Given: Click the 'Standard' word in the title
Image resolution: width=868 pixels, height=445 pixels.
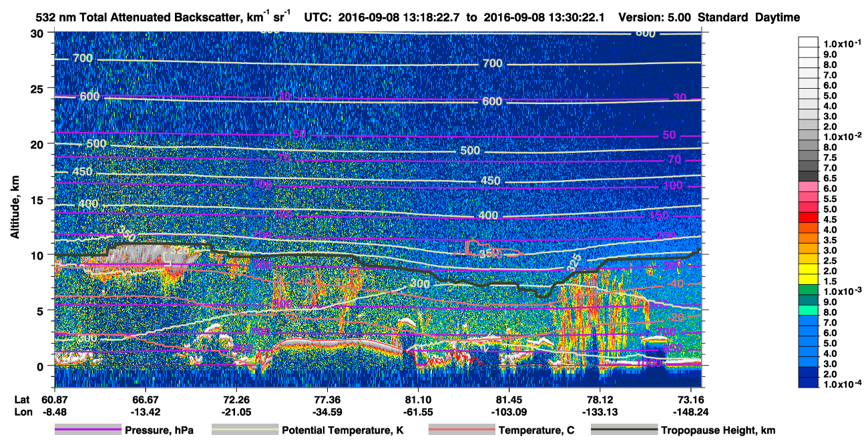Looking at the screenshot, I should click(724, 18).
